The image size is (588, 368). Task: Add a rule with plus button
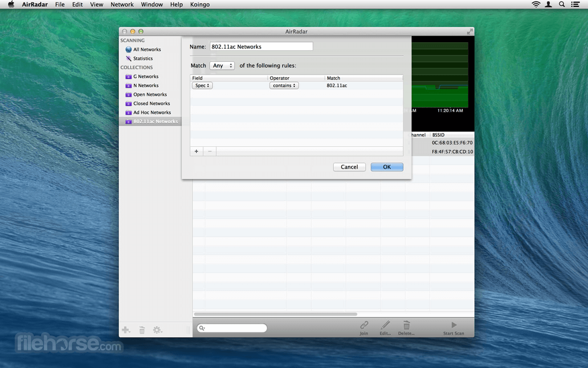[x=196, y=151]
